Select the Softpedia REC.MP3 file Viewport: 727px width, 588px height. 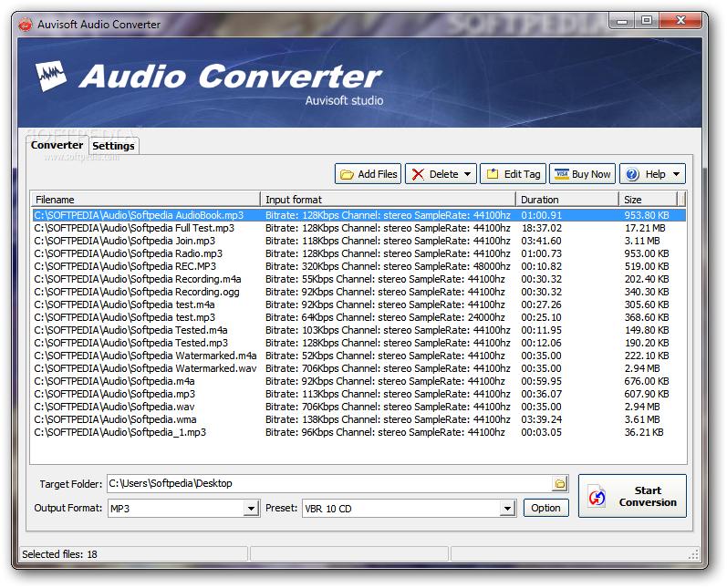tap(125, 266)
